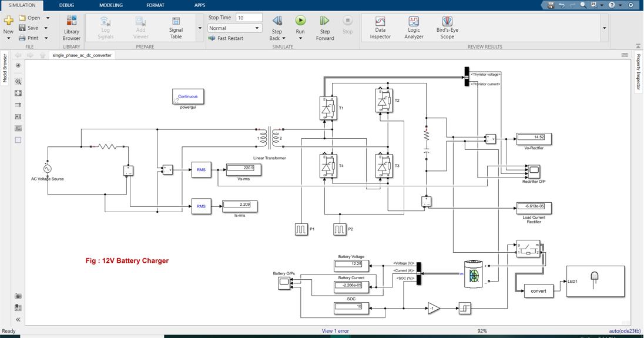Select thyristor block T2
The image size is (644, 338).
coord(384,101)
